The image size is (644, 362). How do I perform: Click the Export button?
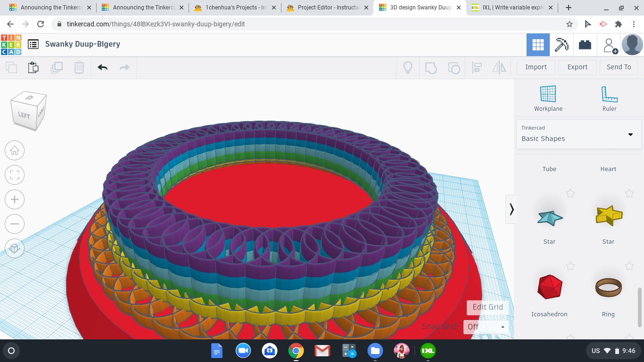577,67
